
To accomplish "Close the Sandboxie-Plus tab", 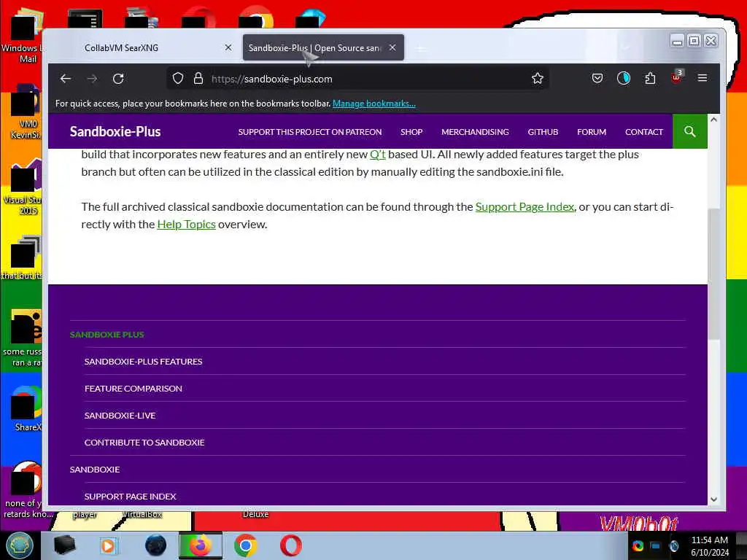I will pyautogui.click(x=392, y=47).
